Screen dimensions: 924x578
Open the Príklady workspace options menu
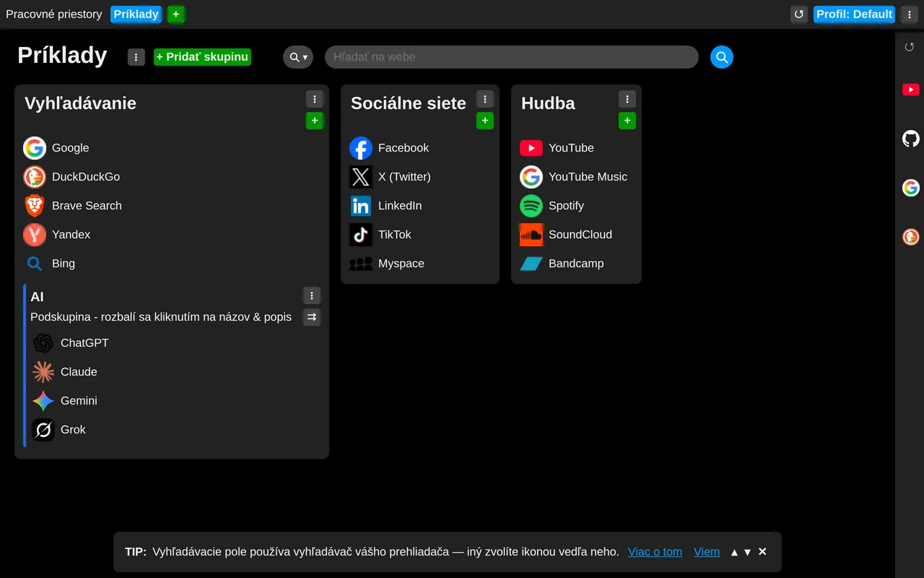[136, 57]
